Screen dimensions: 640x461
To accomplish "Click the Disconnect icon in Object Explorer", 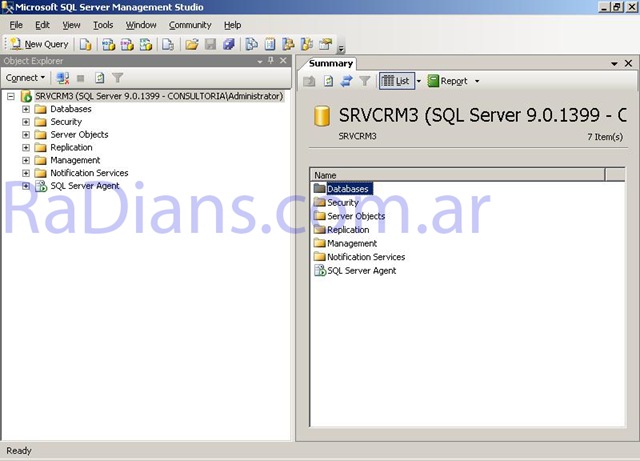I will tap(63, 77).
